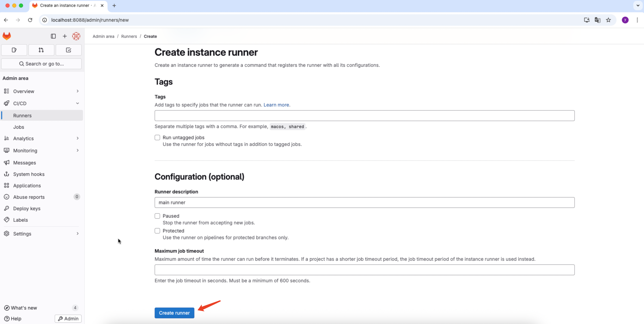Toggle the sidebar collapse icon
644x324 pixels.
tap(53, 36)
